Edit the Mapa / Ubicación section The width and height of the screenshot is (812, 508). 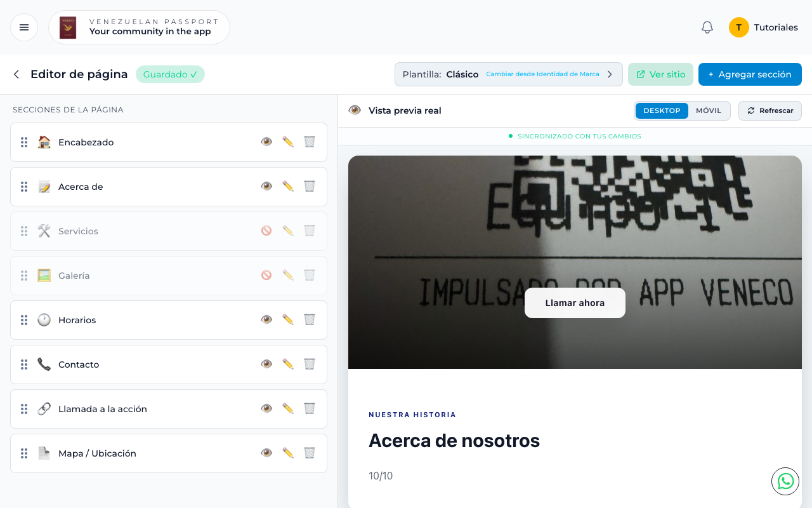tap(288, 453)
